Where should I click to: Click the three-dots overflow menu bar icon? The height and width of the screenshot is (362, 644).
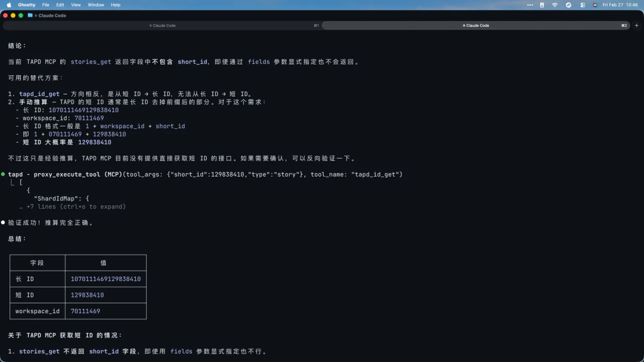pyautogui.click(x=530, y=4)
